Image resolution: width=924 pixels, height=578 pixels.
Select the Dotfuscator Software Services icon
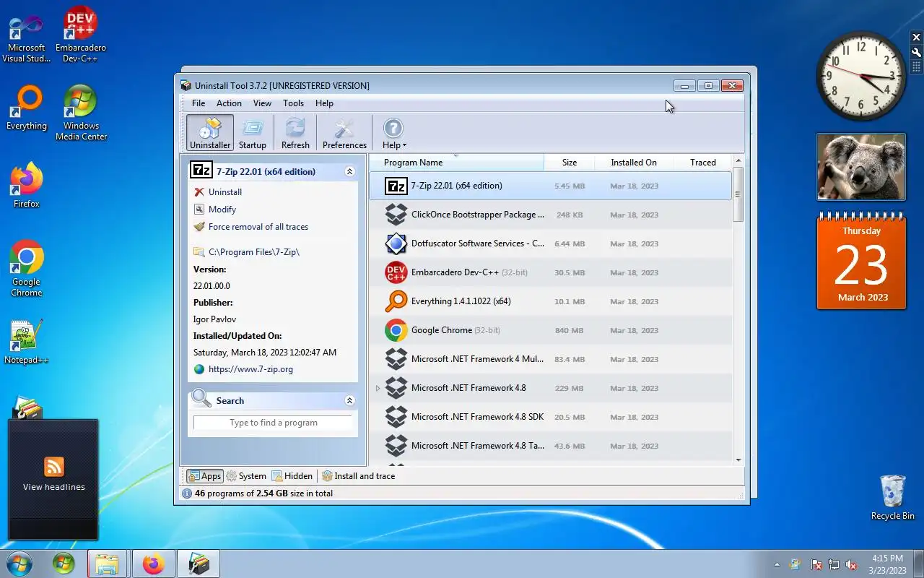396,243
